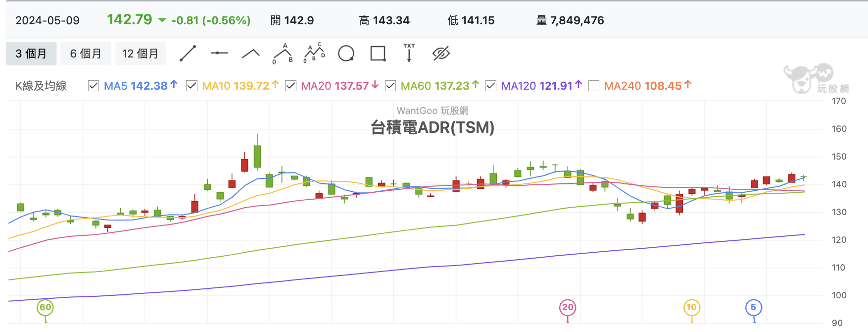The width and height of the screenshot is (868, 332).
Task: Click the MA60 137.23 label
Action: [440, 86]
